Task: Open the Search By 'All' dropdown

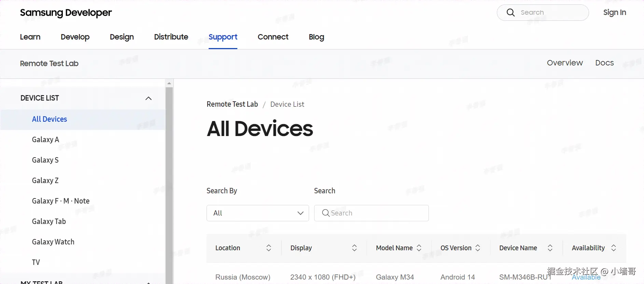Action: tap(258, 213)
